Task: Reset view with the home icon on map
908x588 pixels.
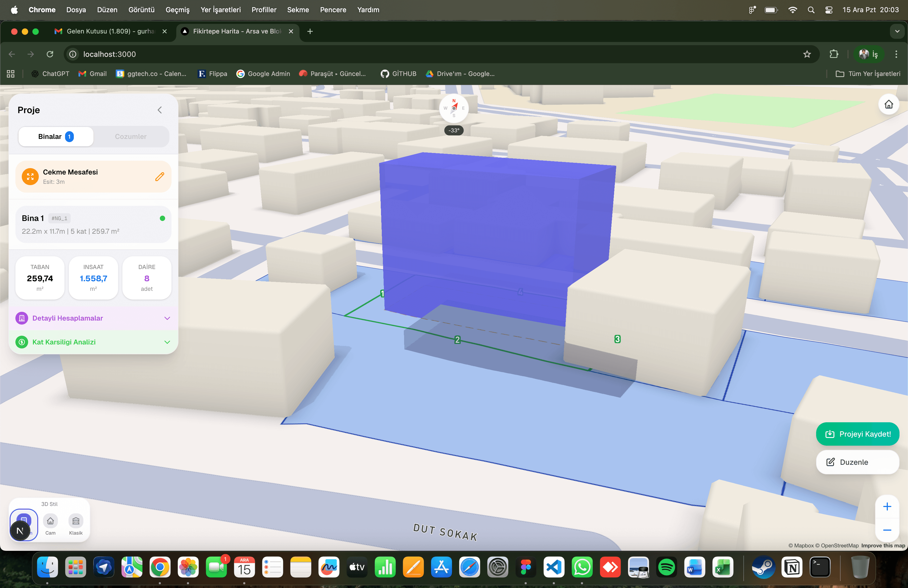Action: point(889,105)
